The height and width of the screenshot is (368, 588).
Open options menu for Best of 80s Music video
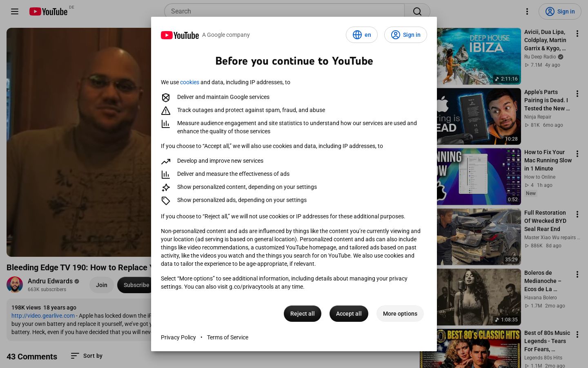pos(577,334)
